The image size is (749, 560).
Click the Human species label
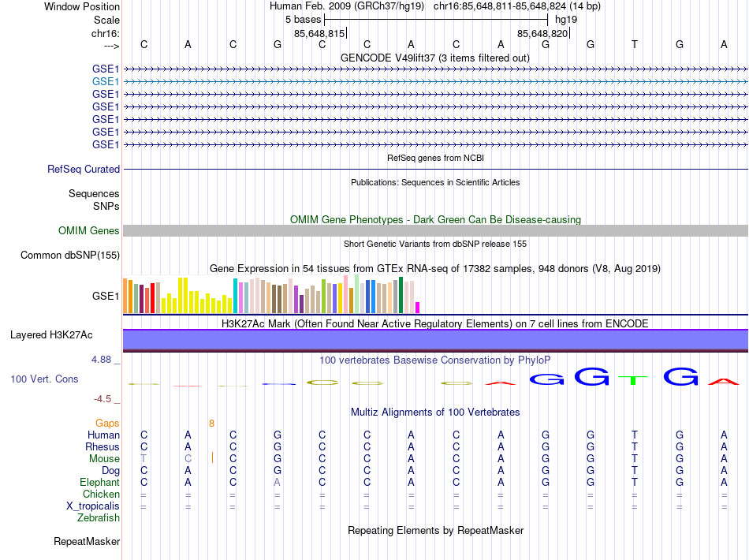[103, 435]
